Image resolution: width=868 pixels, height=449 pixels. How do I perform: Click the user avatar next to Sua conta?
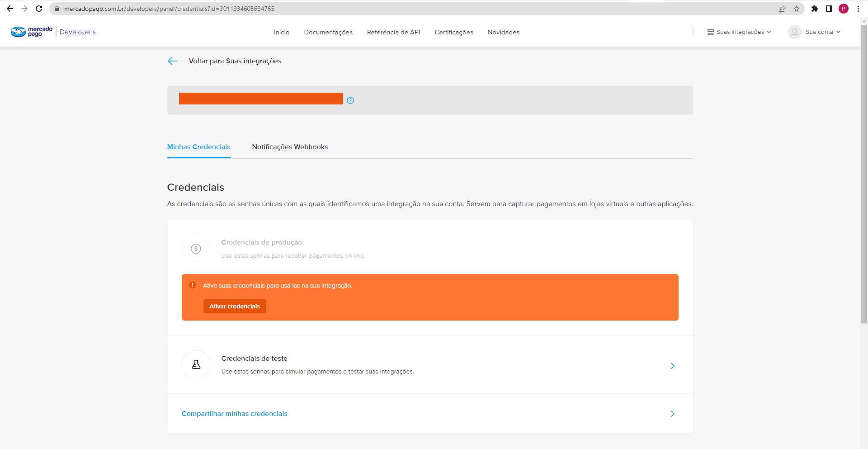[x=794, y=32]
